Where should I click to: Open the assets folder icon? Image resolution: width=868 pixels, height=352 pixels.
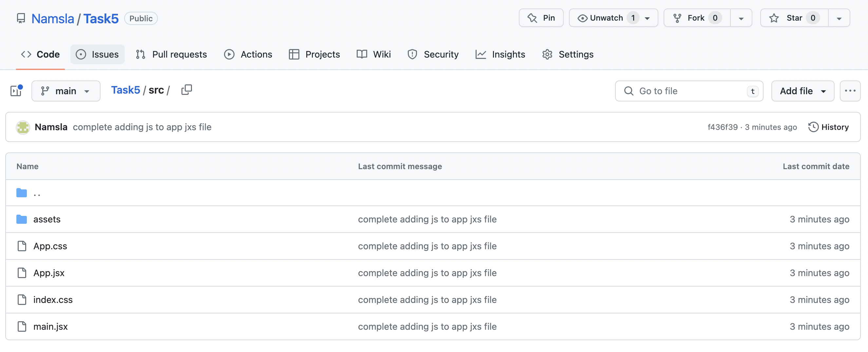(x=21, y=219)
